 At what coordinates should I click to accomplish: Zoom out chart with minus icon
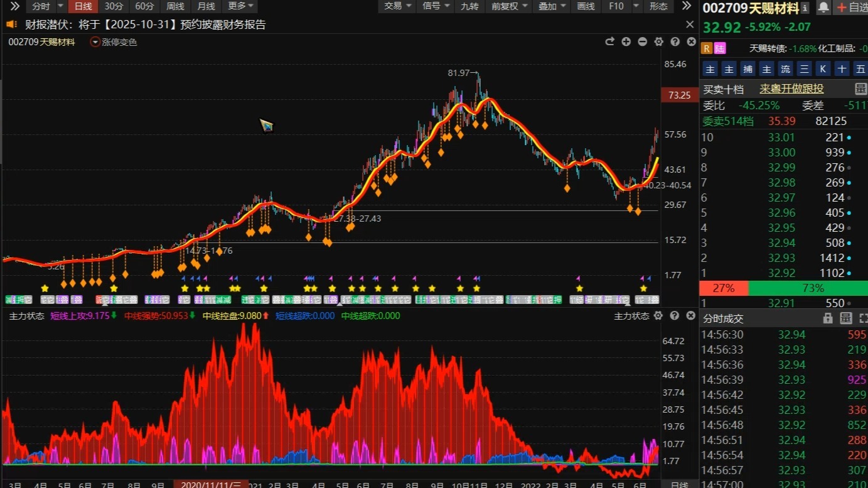pyautogui.click(x=642, y=41)
